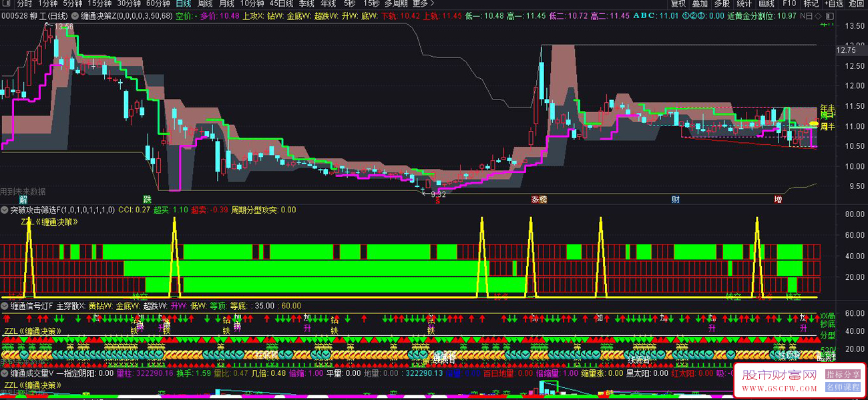Click the 财 event marker
Image resolution: width=868 pixels, height=400 pixels.
[x=676, y=199]
